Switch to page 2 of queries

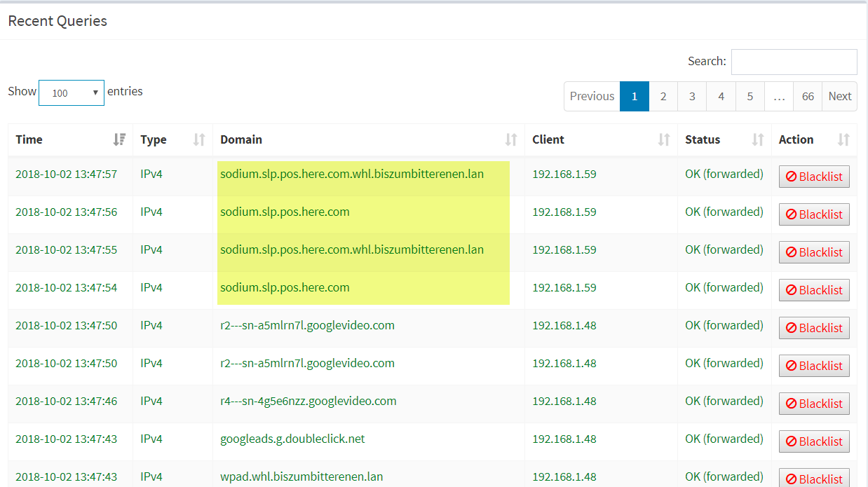[x=663, y=96]
